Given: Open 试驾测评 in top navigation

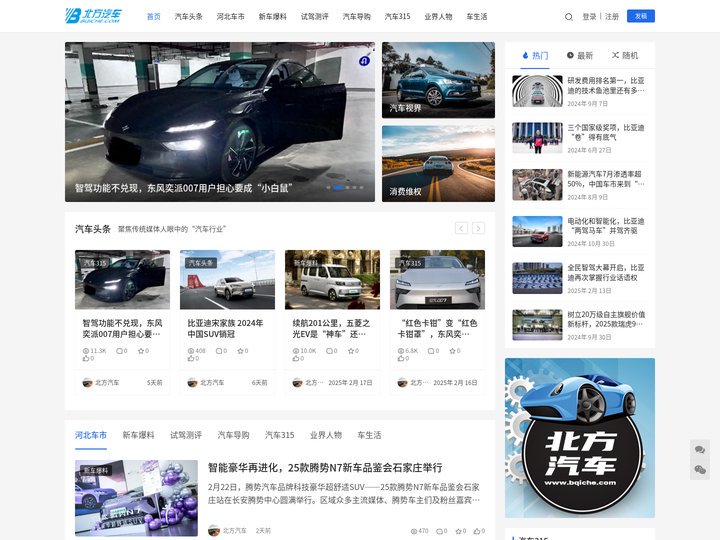Looking at the screenshot, I should point(315,17).
